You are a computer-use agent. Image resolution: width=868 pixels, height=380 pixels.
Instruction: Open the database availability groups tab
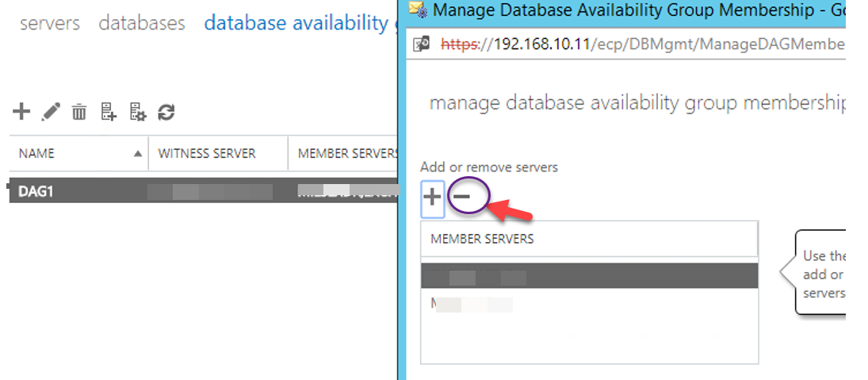coord(300,23)
